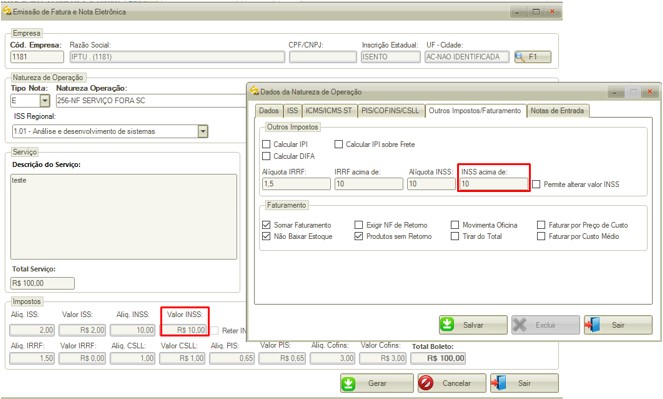Click Salvar in the Natureza de Operação dialog
The image size is (663, 399).
[x=473, y=325]
